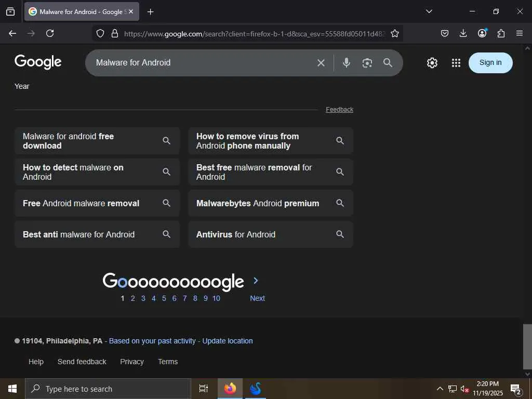Close the Malware for Android tab
Viewport: 532px width, 399px height.
click(131, 11)
